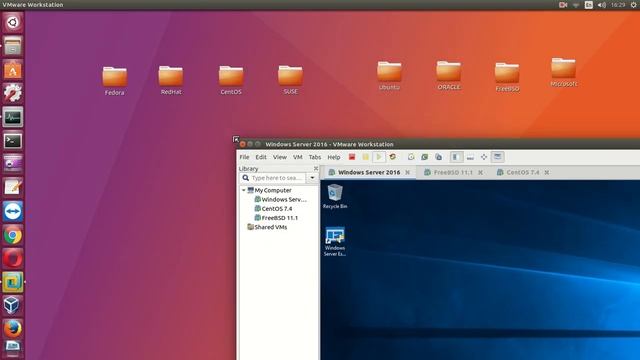Close the Library panel
Screen dimensions: 640x360
[316, 168]
